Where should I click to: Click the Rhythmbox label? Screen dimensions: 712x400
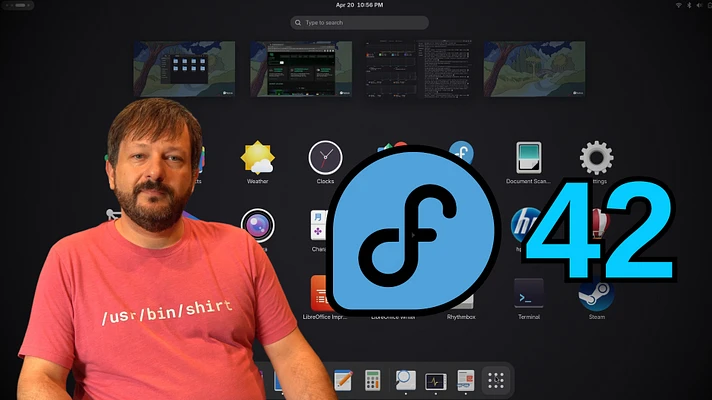(461, 317)
